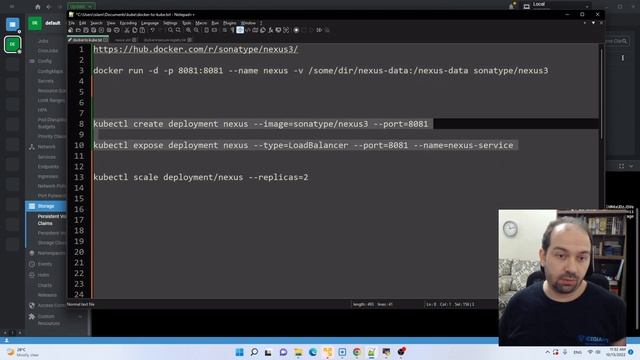Click the Print icon in Notepad++ toolbar
The height and width of the screenshot is (360, 640).
point(116,30)
